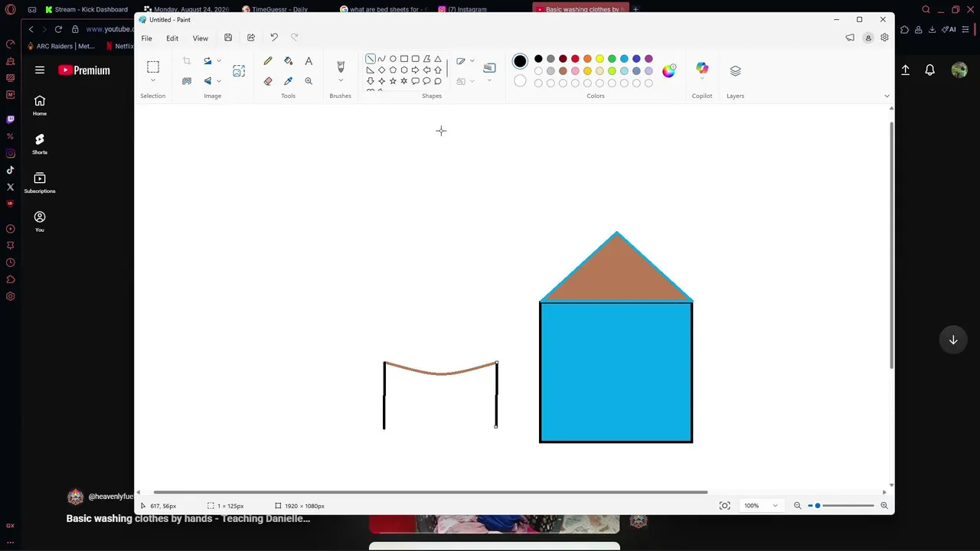Open the Brushes dropdown

(341, 81)
